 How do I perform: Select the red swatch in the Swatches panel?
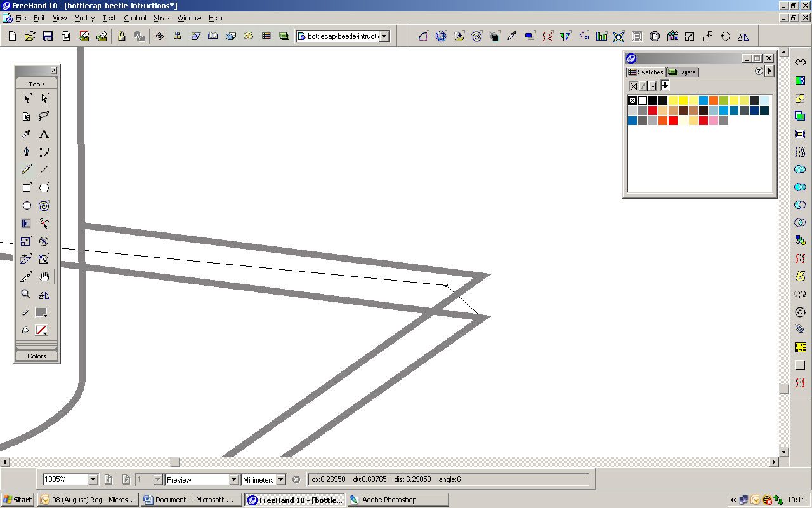(x=652, y=110)
